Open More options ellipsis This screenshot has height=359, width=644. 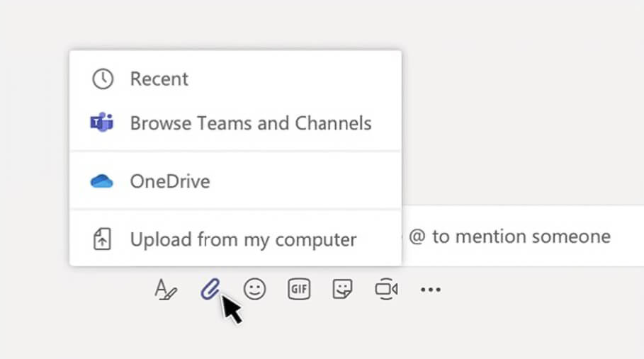[x=431, y=290]
